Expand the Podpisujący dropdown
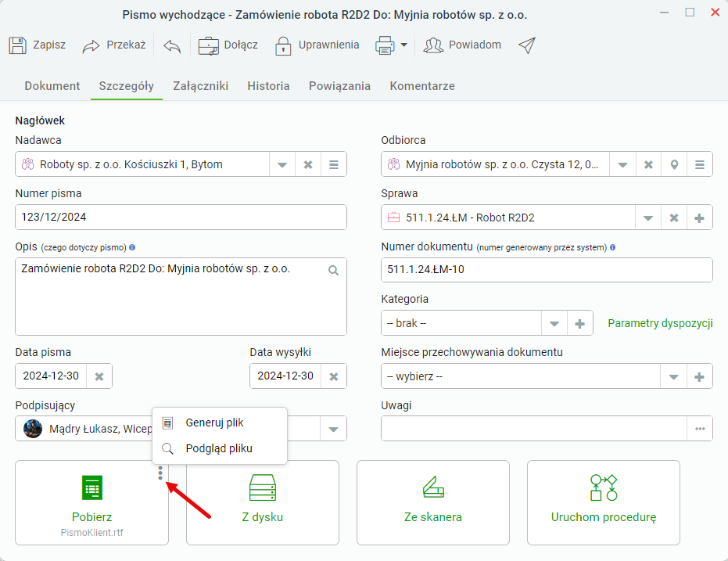This screenshot has height=561, width=728. (333, 429)
